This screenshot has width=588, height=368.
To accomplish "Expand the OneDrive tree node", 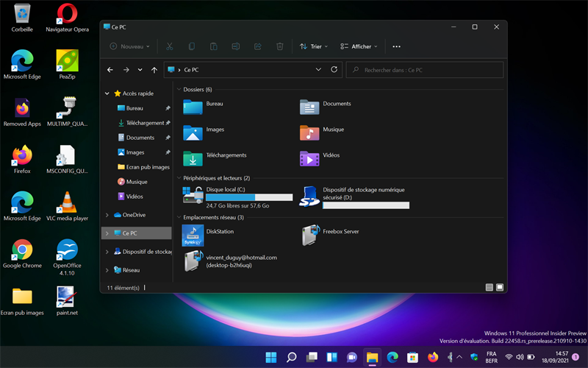I will click(x=107, y=215).
